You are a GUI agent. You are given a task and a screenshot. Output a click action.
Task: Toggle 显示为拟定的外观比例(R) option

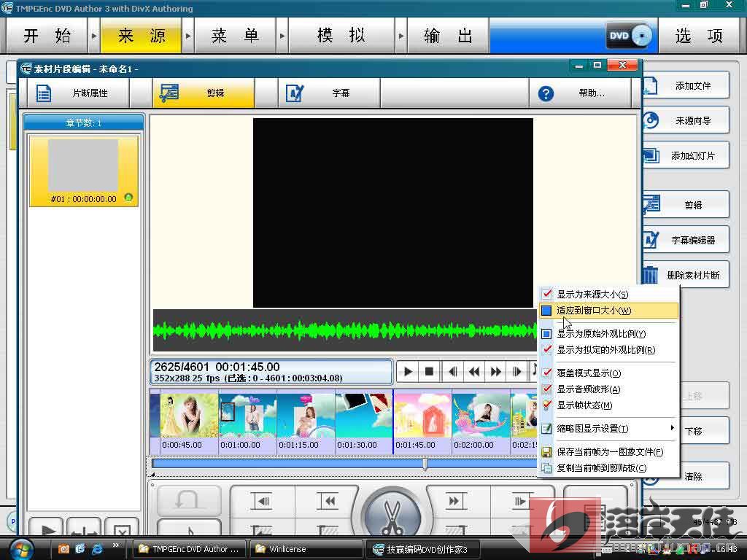point(609,350)
